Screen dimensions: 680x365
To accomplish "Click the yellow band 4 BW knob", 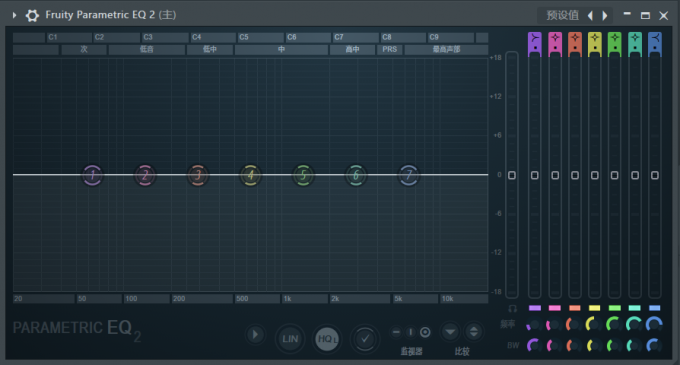I will tap(594, 345).
